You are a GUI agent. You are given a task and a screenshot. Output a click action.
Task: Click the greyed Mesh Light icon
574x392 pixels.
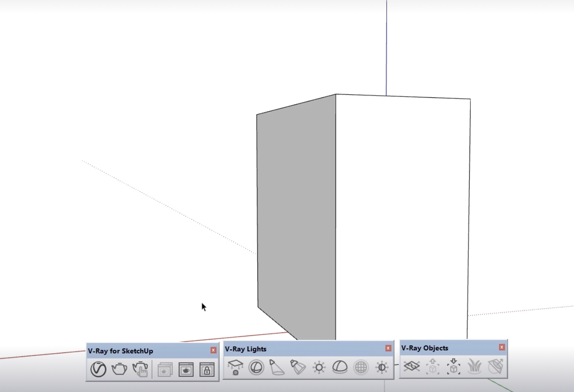(361, 367)
